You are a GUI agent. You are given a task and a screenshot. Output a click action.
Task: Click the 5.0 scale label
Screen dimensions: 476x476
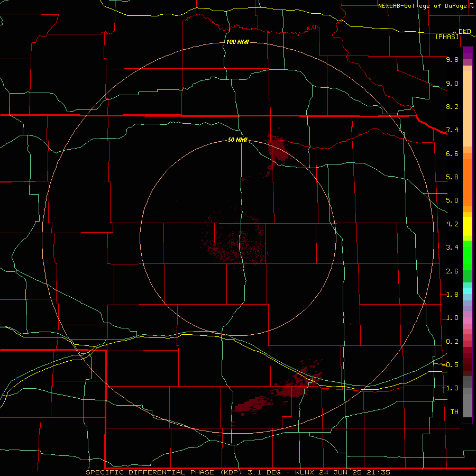point(452,200)
